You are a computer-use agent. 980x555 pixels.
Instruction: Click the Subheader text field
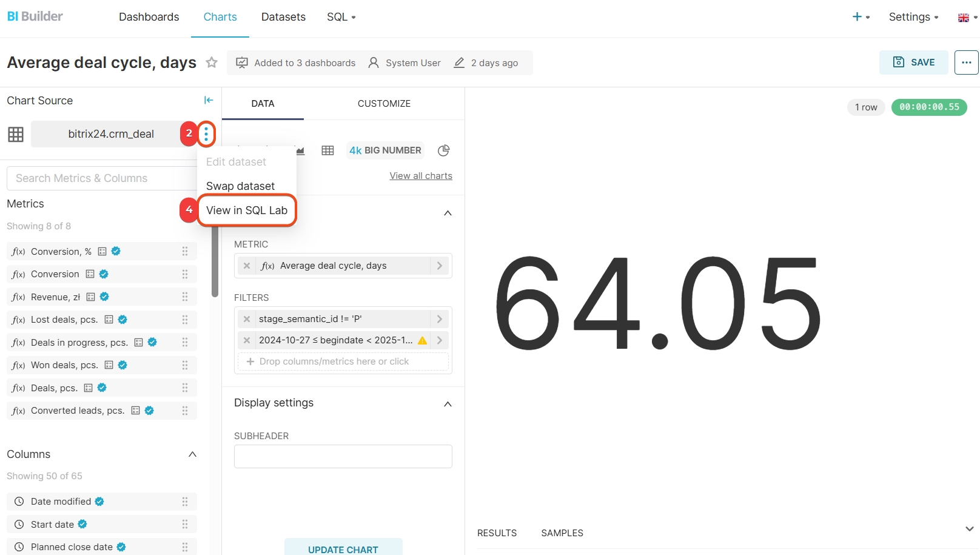(x=343, y=456)
